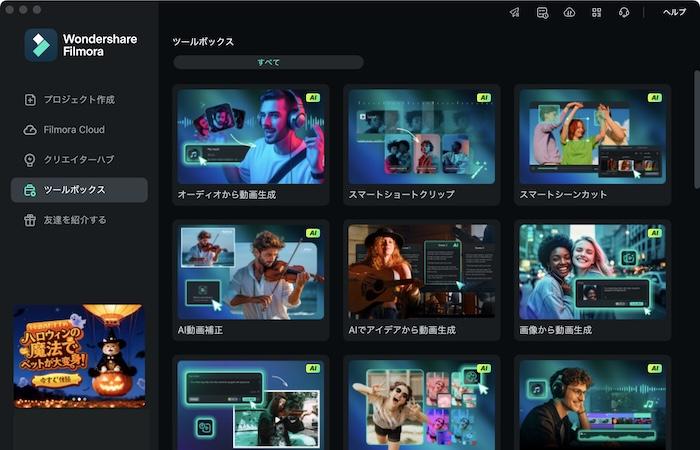Open オーディオから動画生成 tool card

pos(251,145)
